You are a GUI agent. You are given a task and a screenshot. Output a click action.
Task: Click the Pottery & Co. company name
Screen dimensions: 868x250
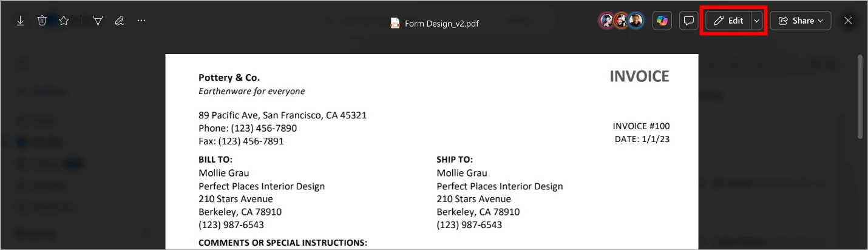[x=229, y=78]
